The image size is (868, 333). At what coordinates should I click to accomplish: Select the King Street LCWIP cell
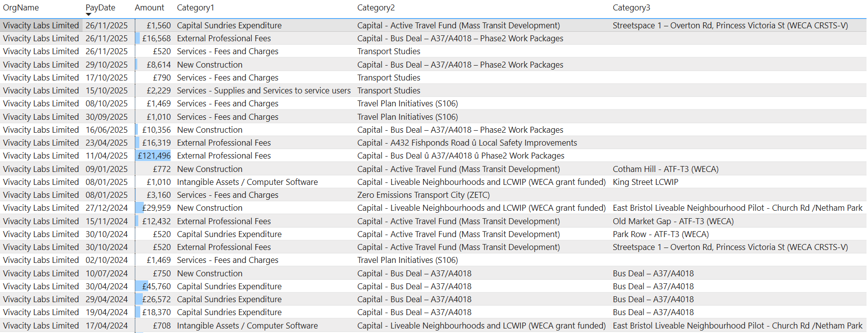click(645, 182)
